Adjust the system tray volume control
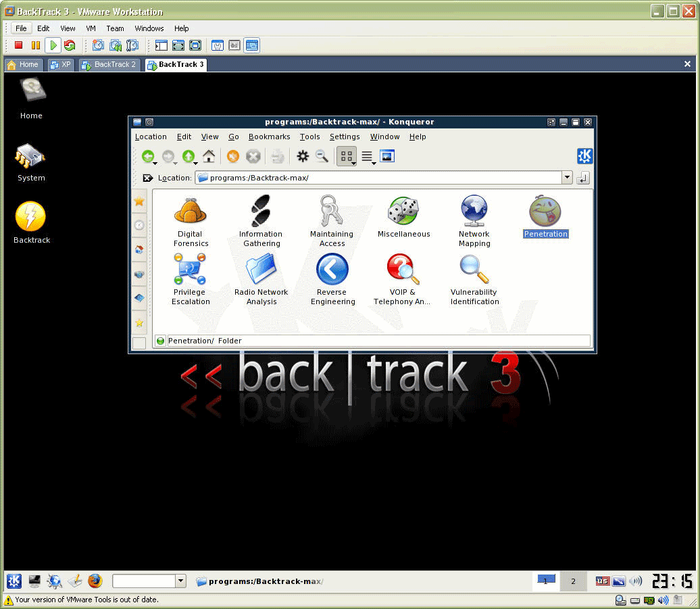This screenshot has width=700, height=609. (x=635, y=581)
